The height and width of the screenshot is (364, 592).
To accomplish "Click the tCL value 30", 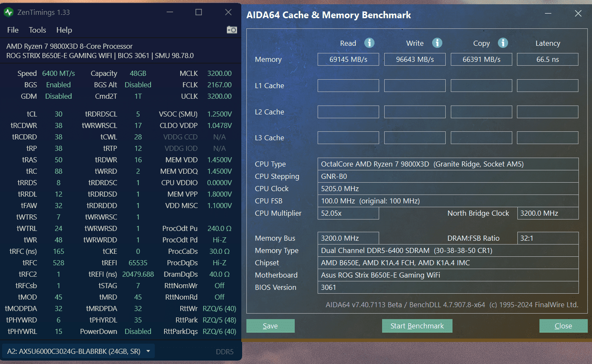I will pos(59,114).
